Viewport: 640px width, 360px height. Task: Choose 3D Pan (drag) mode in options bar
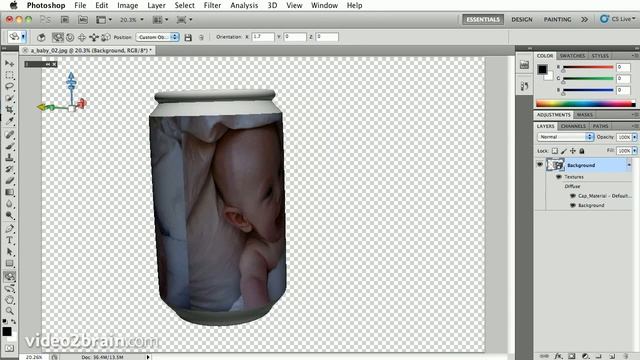tap(82, 37)
